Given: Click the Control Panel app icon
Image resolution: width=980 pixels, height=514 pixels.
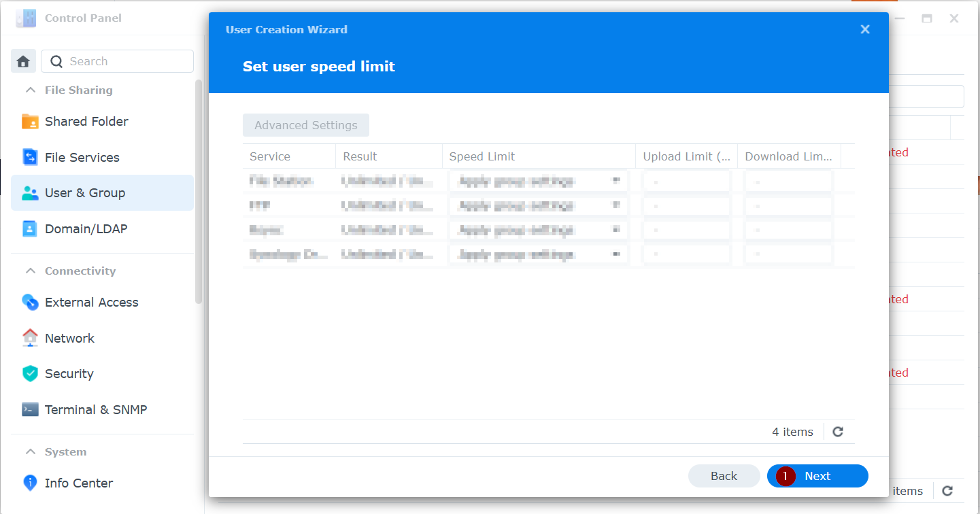Looking at the screenshot, I should pyautogui.click(x=26, y=18).
